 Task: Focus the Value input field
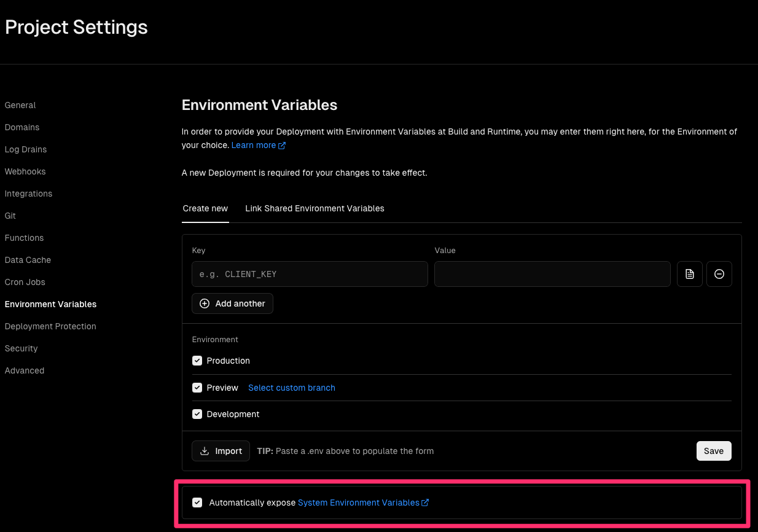pyautogui.click(x=552, y=274)
